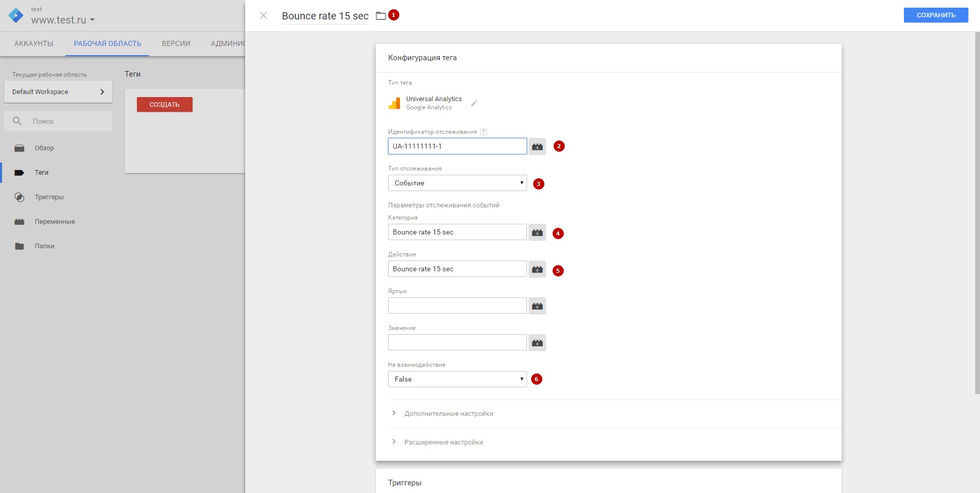This screenshot has width=980, height=493.
Task: Insert variable for Значение field
Action: coord(537,343)
